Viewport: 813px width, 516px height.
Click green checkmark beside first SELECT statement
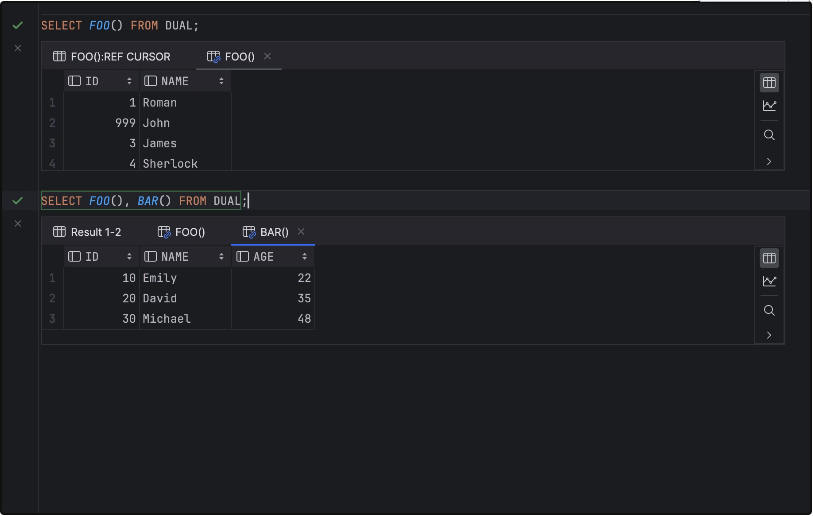pos(18,26)
